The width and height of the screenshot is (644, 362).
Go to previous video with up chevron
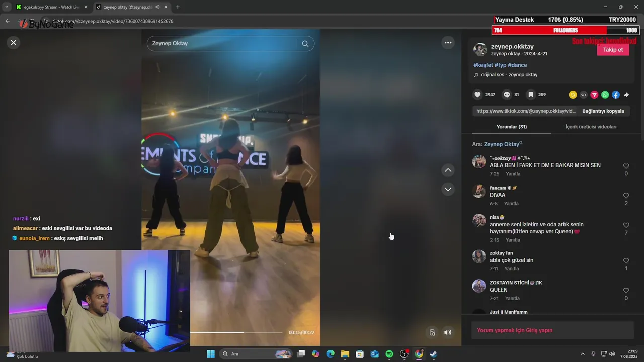(448, 170)
